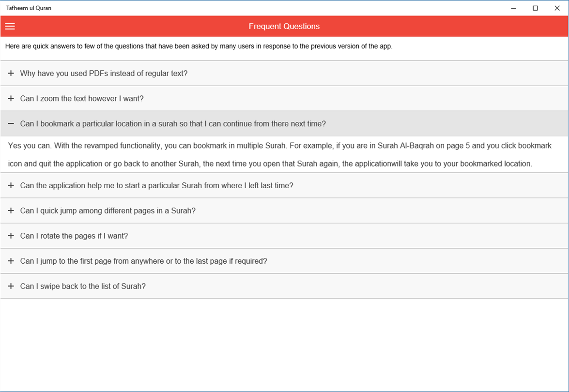Image resolution: width=569 pixels, height=392 pixels.
Task: Click plus icon beside quick jump question
Action: tap(11, 211)
